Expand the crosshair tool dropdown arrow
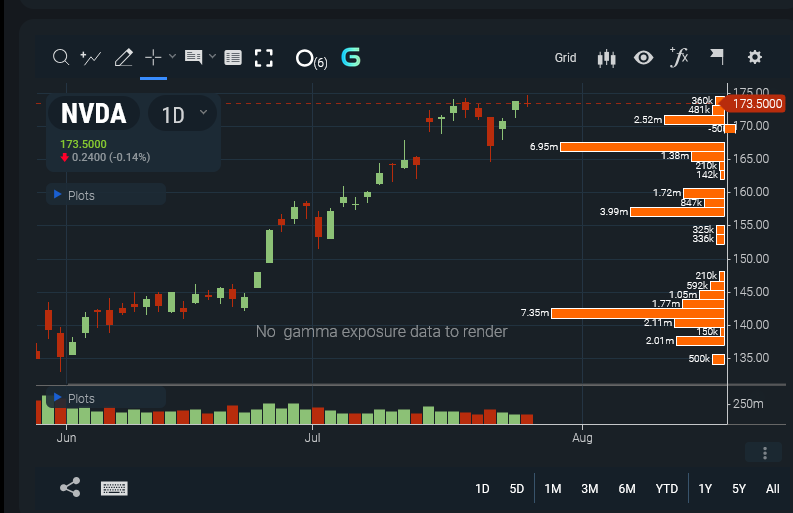The image size is (793, 513). click(172, 56)
